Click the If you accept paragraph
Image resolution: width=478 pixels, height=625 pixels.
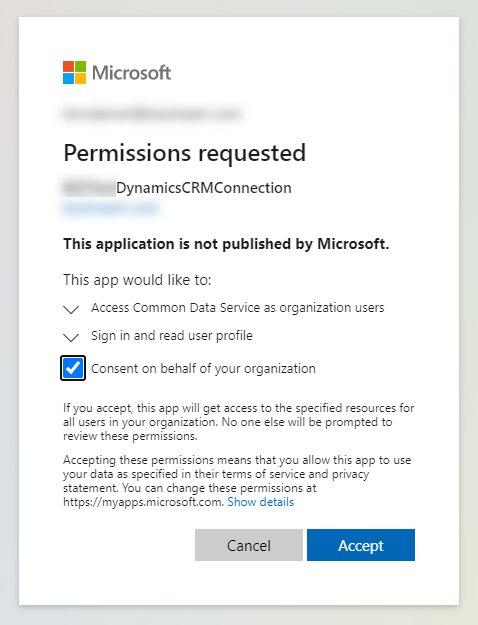pos(238,422)
